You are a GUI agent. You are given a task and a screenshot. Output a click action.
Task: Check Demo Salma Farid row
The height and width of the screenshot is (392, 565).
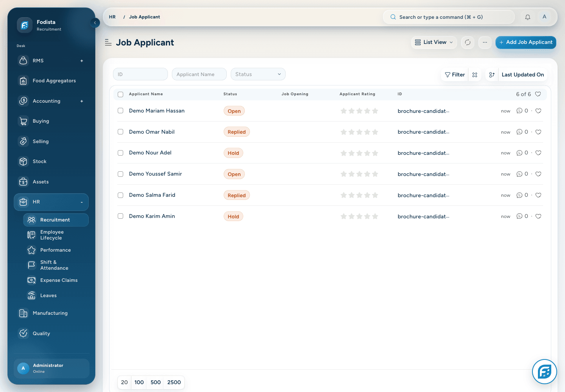[x=120, y=195]
